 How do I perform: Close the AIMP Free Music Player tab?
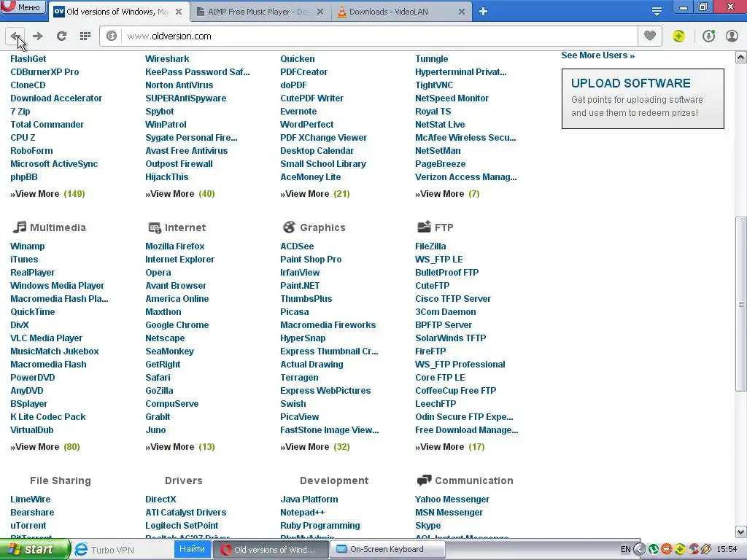[320, 12]
